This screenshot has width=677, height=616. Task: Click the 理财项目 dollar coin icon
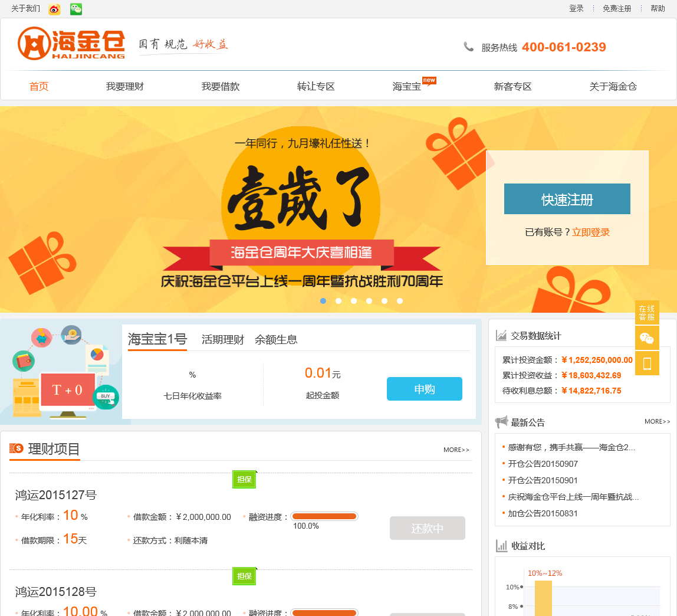pyautogui.click(x=17, y=448)
